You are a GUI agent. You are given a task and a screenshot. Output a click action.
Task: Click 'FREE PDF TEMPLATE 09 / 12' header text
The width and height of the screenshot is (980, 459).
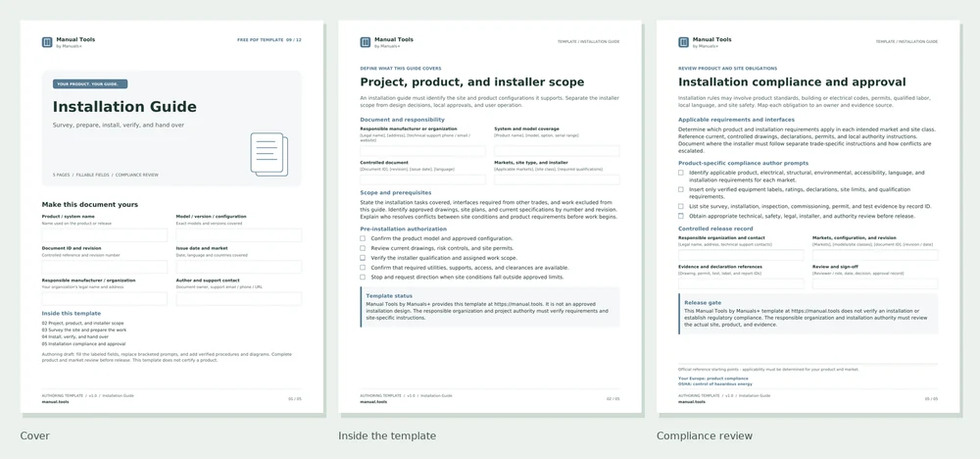pos(269,40)
